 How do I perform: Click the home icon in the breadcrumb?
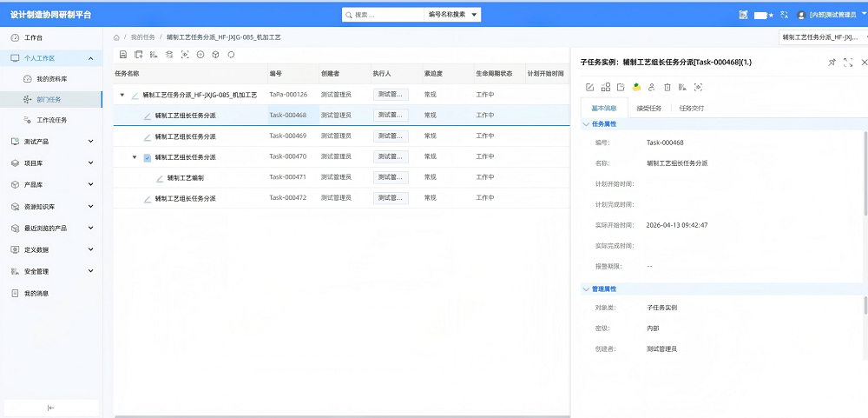[116, 37]
